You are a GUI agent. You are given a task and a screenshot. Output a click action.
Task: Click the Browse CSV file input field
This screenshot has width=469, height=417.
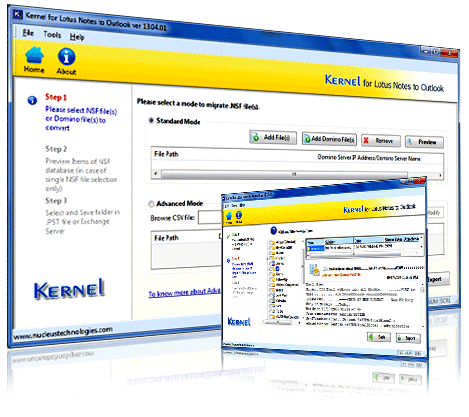pyautogui.click(x=210, y=218)
